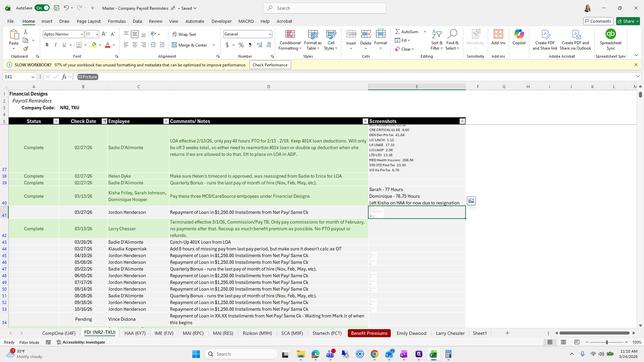Toggle Wrap Text on selected cell
The width and height of the screenshot is (644, 362).
[184, 34]
